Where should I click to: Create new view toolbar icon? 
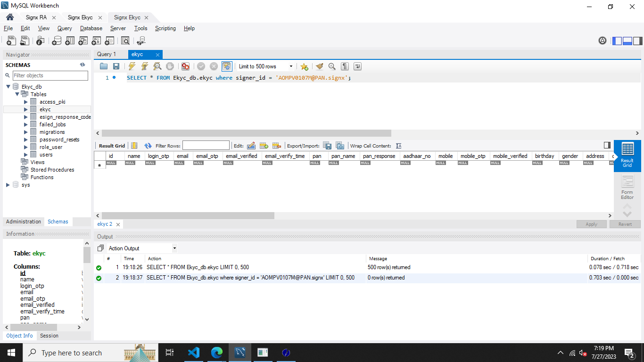point(83,41)
